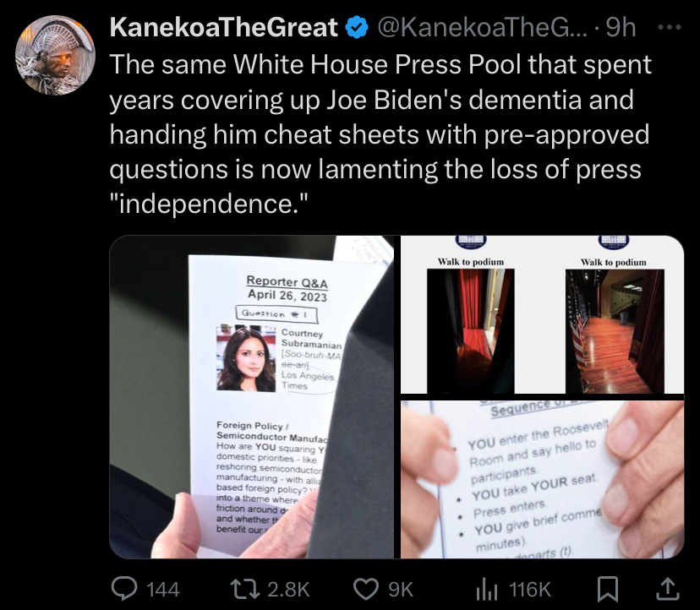The image size is (700, 610).
Task: Click the reply speech bubble icon
Action: [123, 589]
